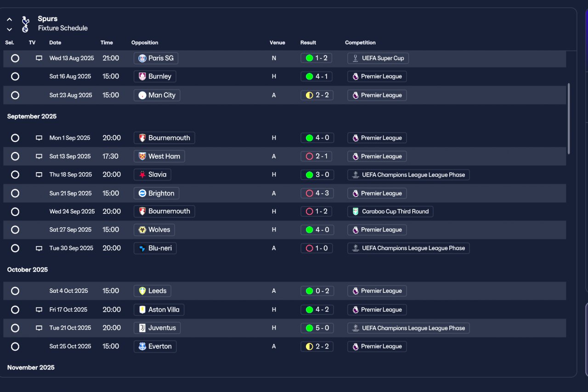Click the Wolves club badge icon

142,230
